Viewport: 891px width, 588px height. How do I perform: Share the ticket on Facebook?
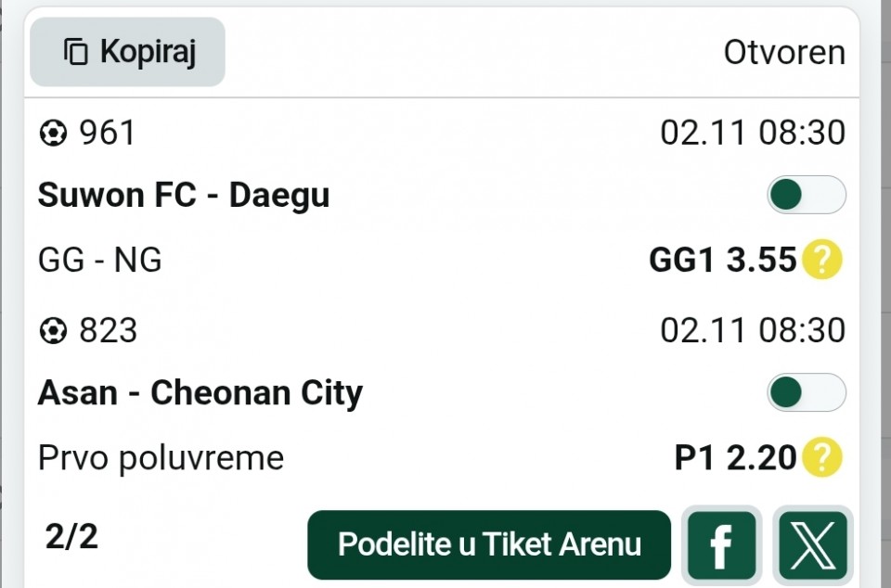pos(721,545)
